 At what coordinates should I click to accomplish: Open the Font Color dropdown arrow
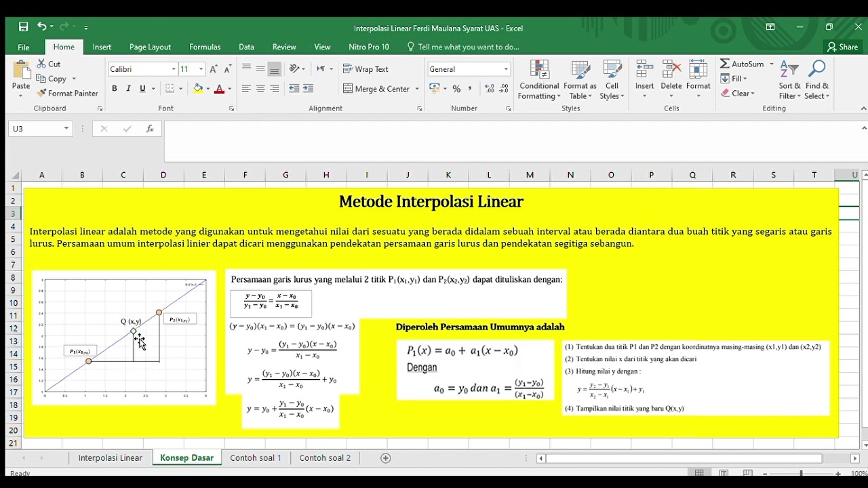point(229,89)
